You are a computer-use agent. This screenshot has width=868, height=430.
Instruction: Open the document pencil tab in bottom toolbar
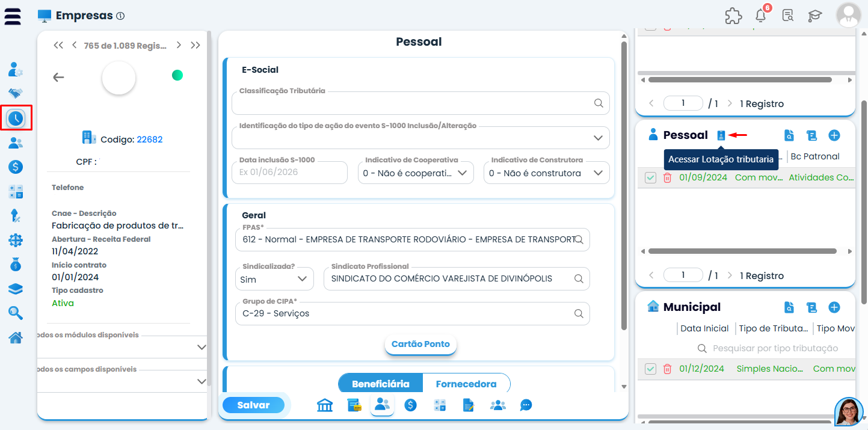[x=469, y=405]
